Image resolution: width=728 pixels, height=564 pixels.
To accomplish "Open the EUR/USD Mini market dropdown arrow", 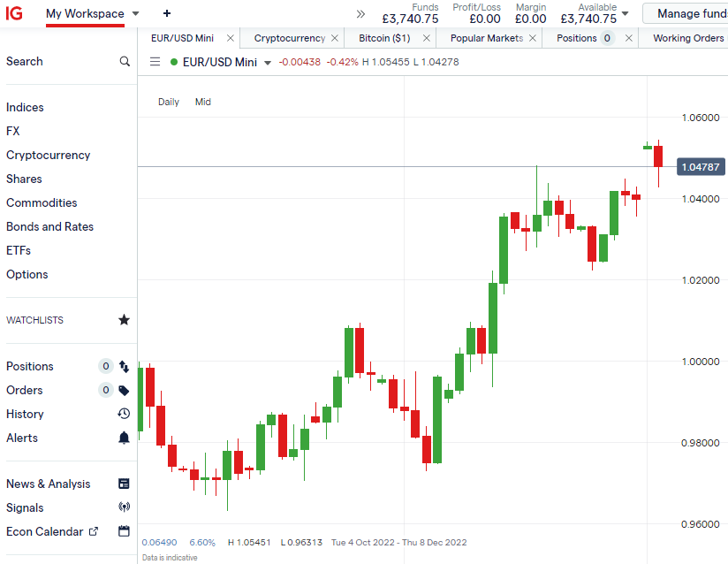I will (x=268, y=63).
